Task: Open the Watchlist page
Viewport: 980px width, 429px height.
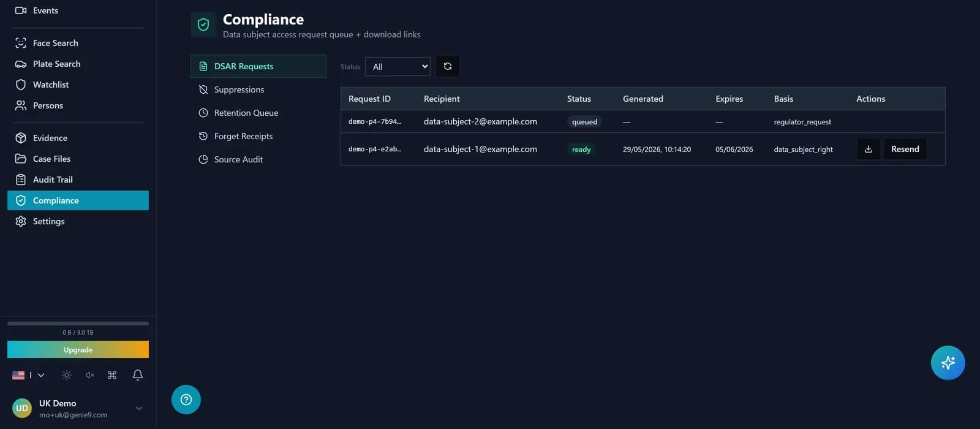Action: [78, 85]
